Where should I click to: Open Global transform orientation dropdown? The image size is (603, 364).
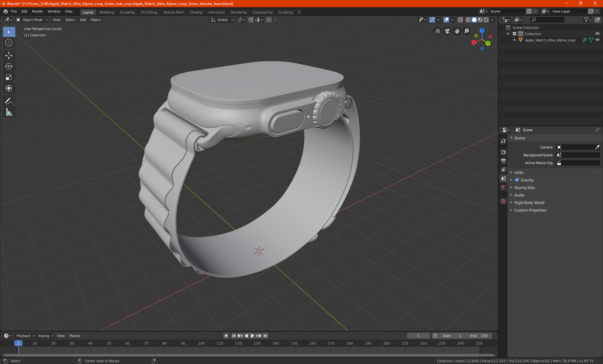pyautogui.click(x=222, y=20)
